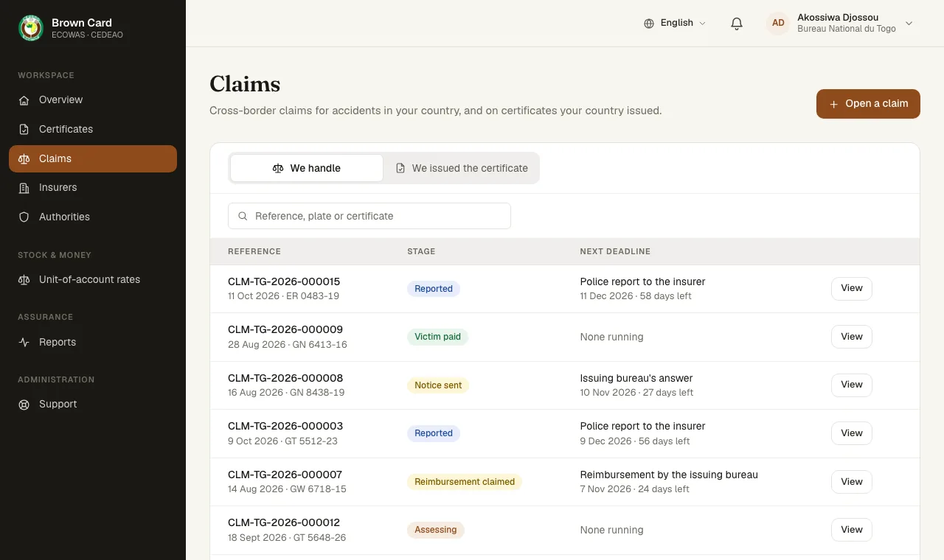The image size is (944, 560).
Task: Open notifications bell
Action: 736,24
